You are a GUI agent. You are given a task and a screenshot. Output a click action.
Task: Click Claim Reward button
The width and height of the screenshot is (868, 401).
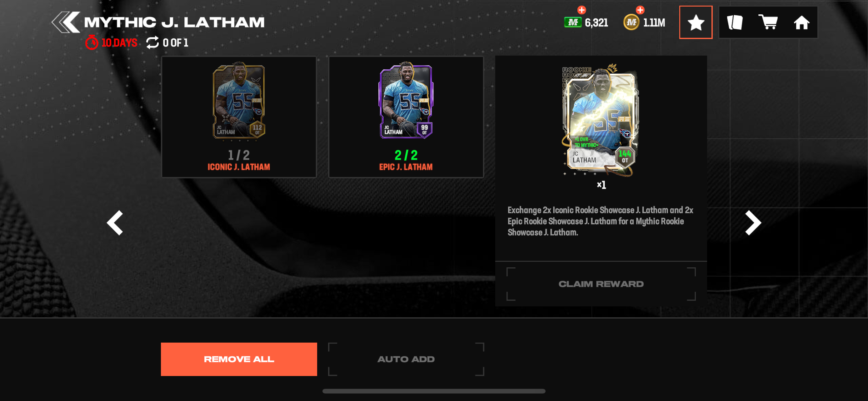[x=601, y=284]
